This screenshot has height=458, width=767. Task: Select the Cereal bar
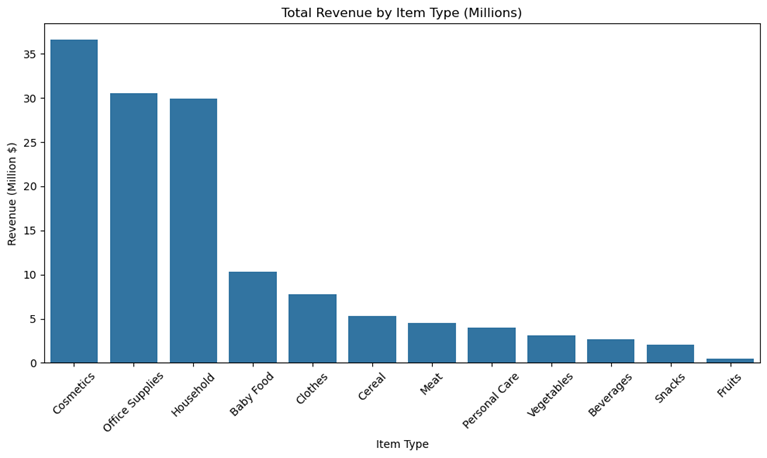coord(372,339)
